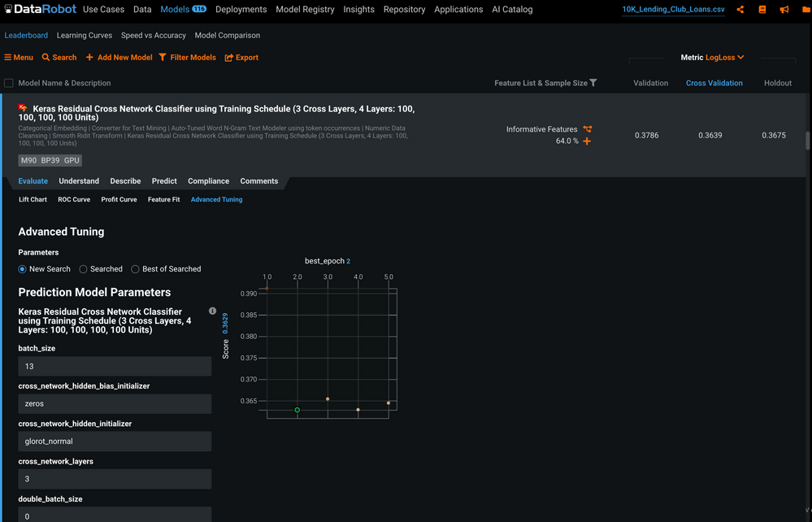The width and height of the screenshot is (812, 522).
Task: Click the Add New Model button
Action: point(119,58)
